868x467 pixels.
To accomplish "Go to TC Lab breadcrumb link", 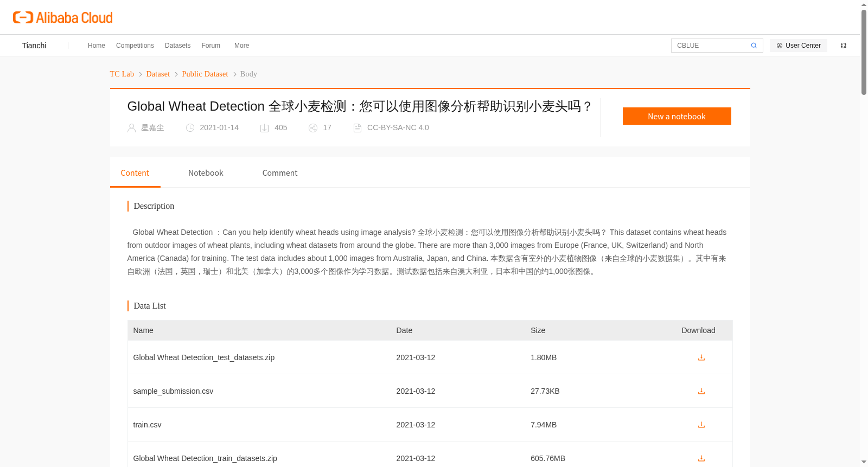I will (x=122, y=74).
